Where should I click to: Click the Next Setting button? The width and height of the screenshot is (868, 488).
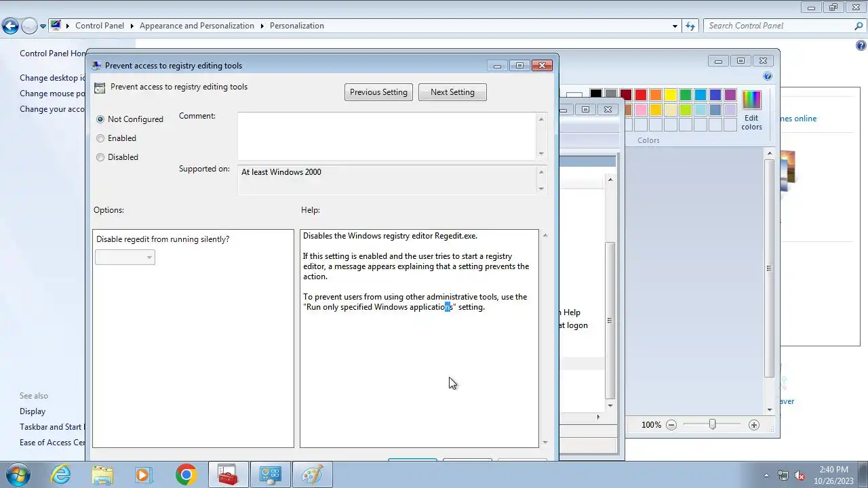(x=452, y=92)
